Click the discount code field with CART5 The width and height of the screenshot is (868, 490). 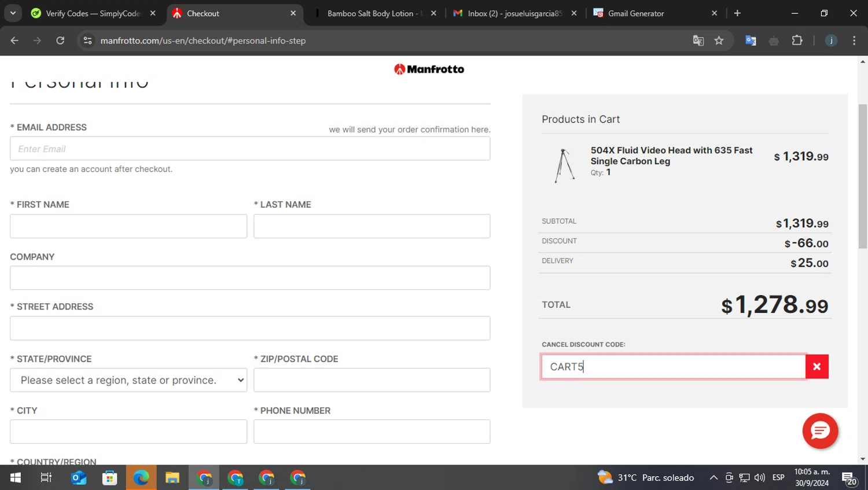coord(674,367)
